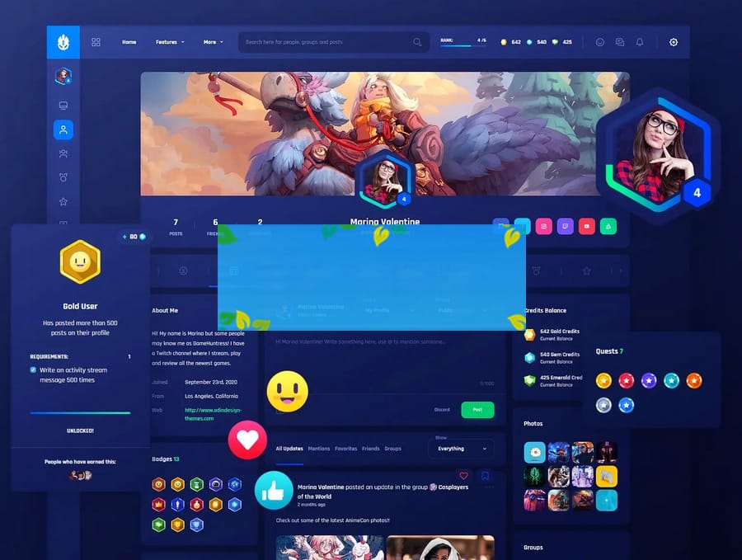Click the Twitch social link icon
The height and width of the screenshot is (560, 742).
tap(566, 226)
